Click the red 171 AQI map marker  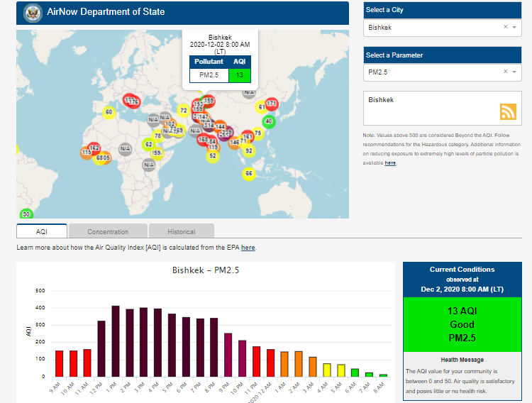coord(271,104)
